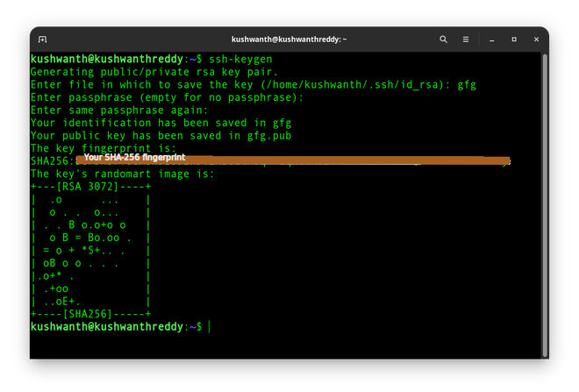Image resolution: width=579 pixels, height=392 pixels.
Task: Click the randomart row 'oB o o . . .'
Action: 81,264
